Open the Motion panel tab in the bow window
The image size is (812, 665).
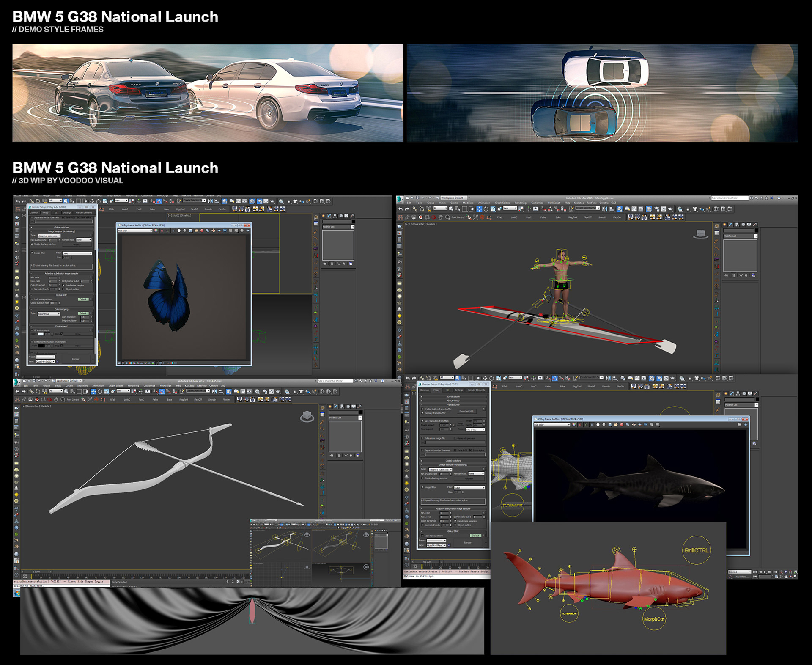[x=348, y=407]
